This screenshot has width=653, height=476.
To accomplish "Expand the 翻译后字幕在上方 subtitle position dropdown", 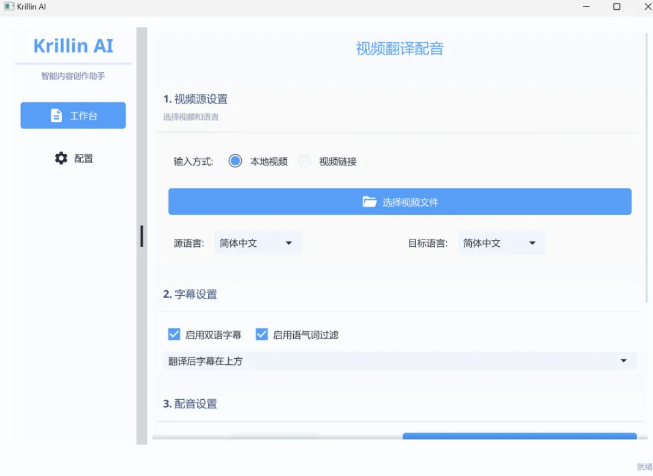I will [624, 361].
